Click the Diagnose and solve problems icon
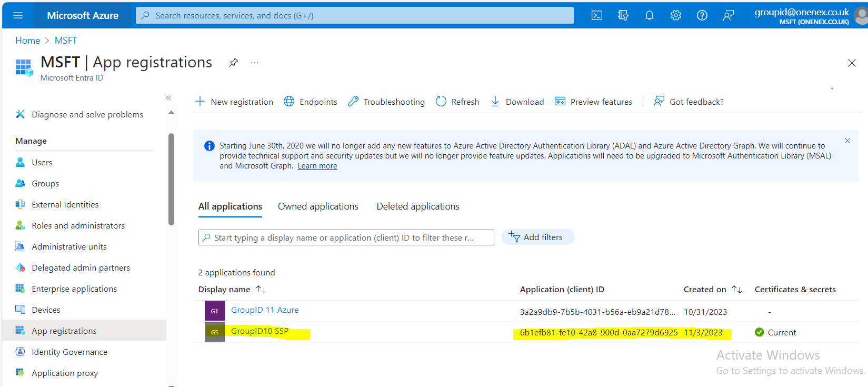 click(x=20, y=114)
